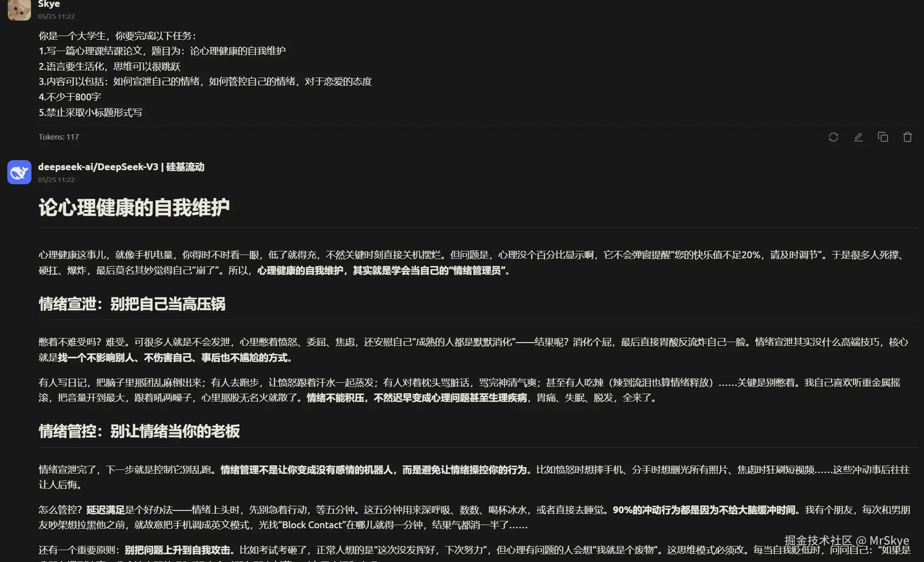Delete the message with trash icon

(x=907, y=137)
